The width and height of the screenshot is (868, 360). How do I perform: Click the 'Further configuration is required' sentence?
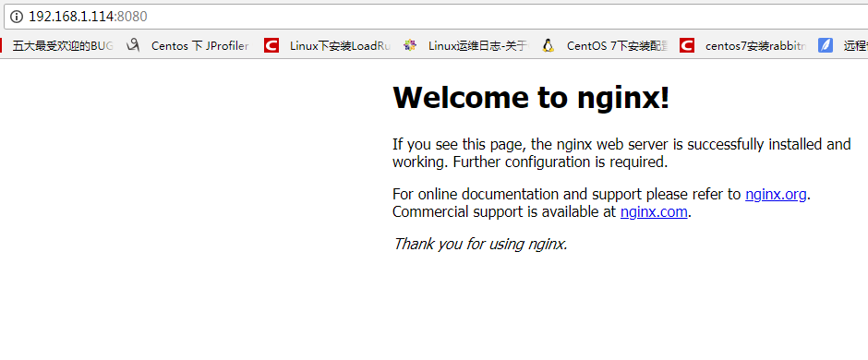coord(561,162)
